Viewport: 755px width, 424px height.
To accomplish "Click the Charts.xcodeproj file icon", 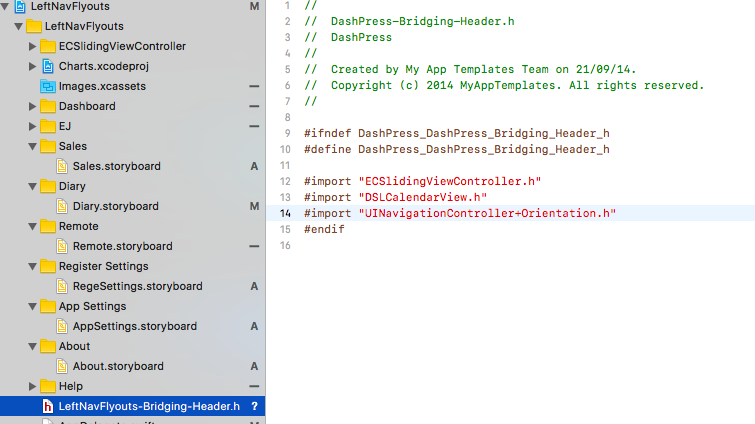I will (x=47, y=66).
